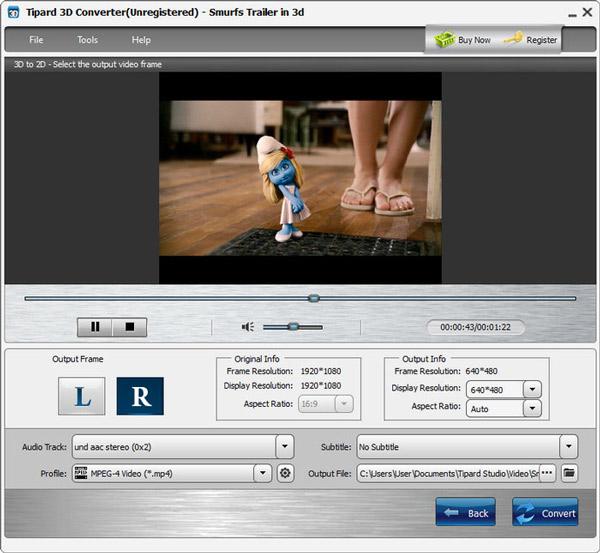Click the video preview frame
Viewport: 600px width, 553px height.
pyautogui.click(x=300, y=178)
